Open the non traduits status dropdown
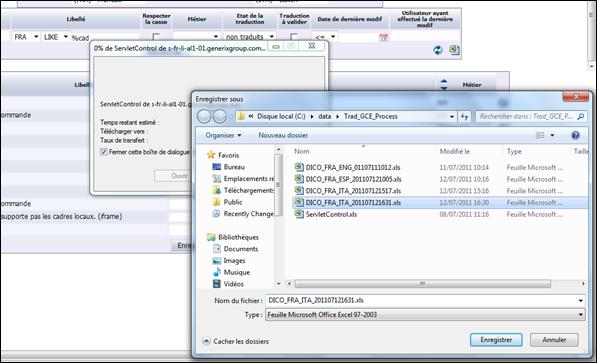Image resolution: width=597 pixels, height=363 pixels. point(249,37)
